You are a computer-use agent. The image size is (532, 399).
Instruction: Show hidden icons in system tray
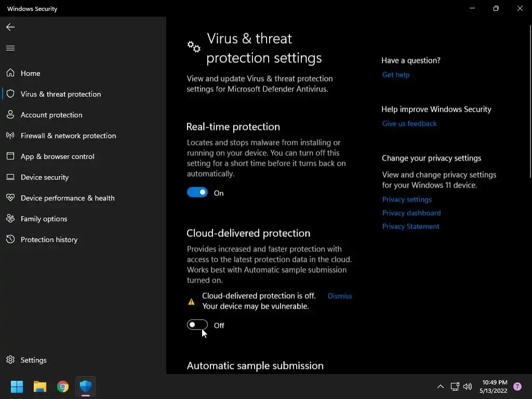pos(440,387)
